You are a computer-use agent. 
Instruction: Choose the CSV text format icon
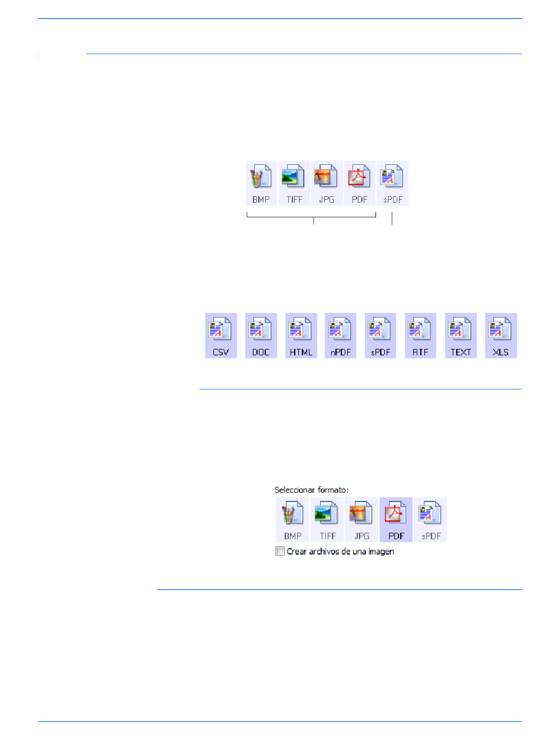(221, 335)
